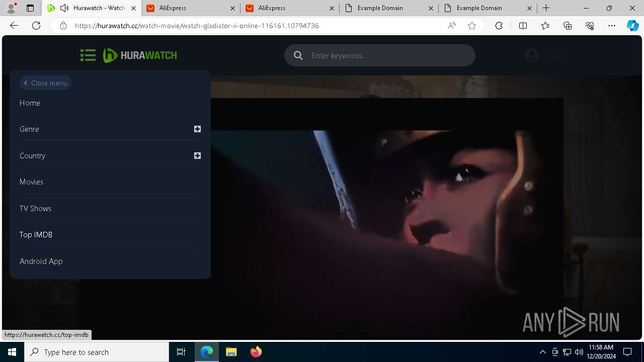Open the Favorites list
This screenshot has width=644, height=362.
coord(545,26)
